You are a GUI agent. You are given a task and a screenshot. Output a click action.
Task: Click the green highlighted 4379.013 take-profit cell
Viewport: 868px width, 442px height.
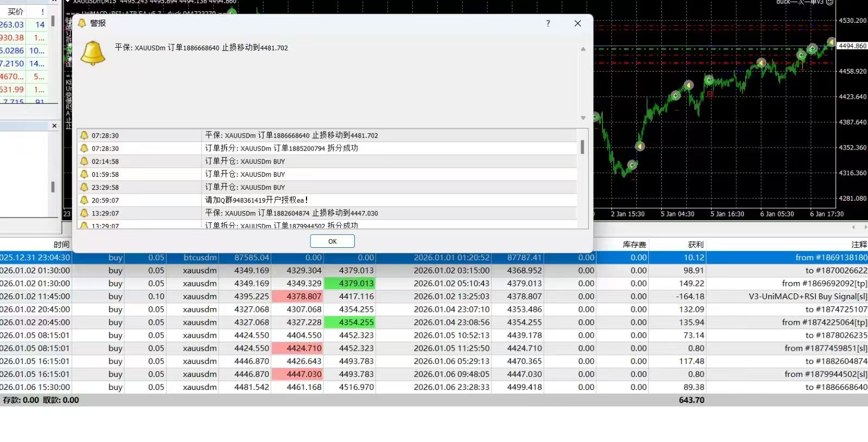click(x=350, y=284)
